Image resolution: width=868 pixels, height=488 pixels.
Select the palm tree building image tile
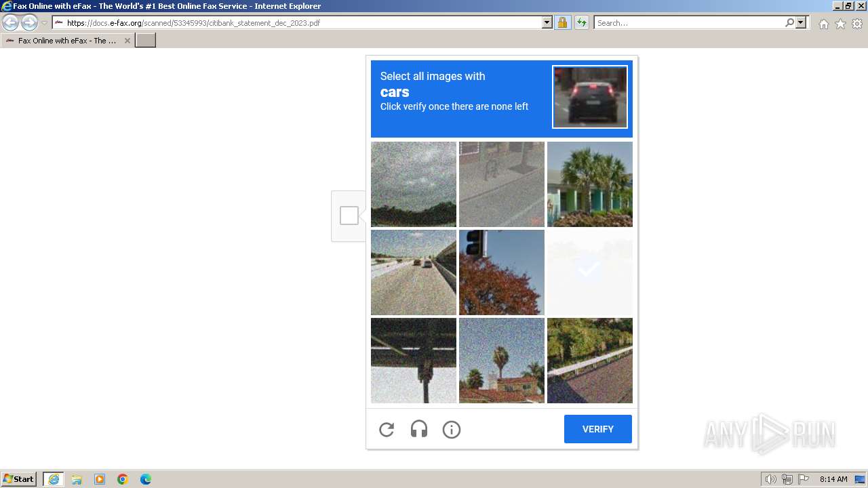point(590,184)
